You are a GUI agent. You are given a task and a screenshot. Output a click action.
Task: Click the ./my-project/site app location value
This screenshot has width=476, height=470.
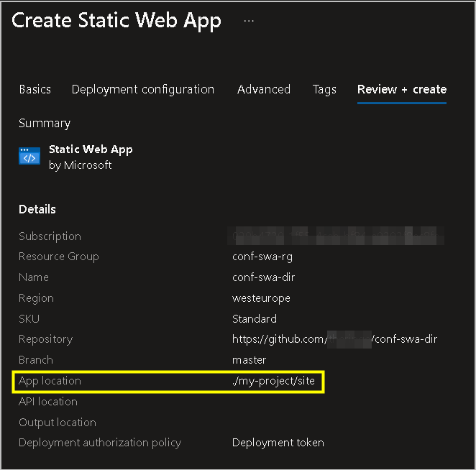pyautogui.click(x=274, y=381)
